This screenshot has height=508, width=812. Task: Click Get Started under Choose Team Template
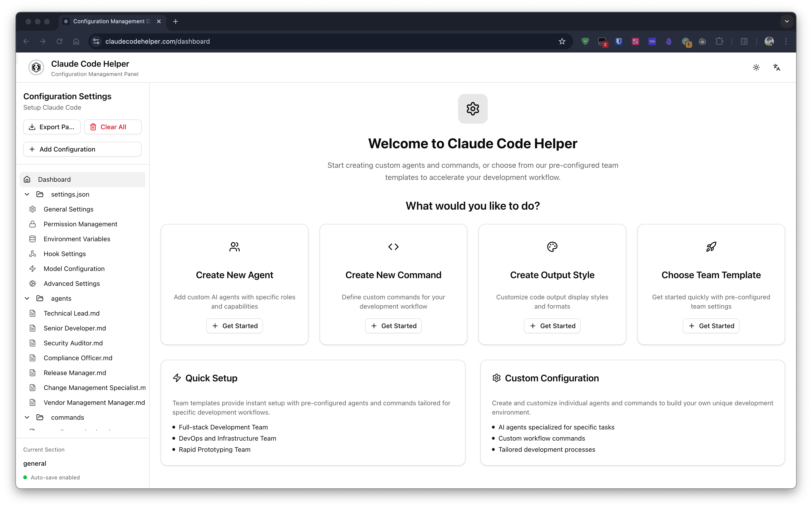coord(711,326)
